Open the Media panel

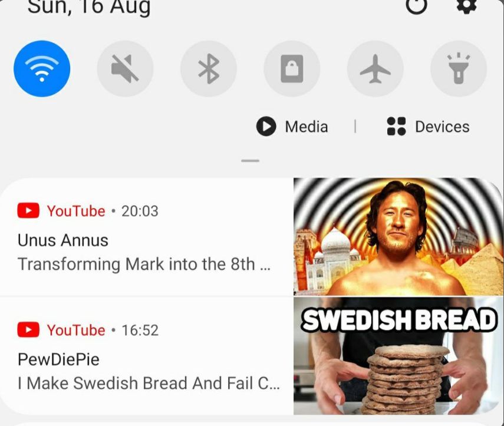coord(292,126)
